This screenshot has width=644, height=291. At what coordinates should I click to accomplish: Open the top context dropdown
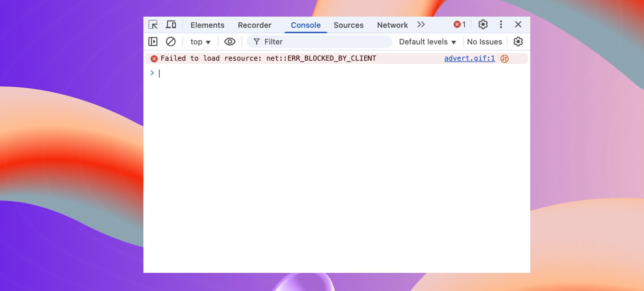(x=200, y=42)
